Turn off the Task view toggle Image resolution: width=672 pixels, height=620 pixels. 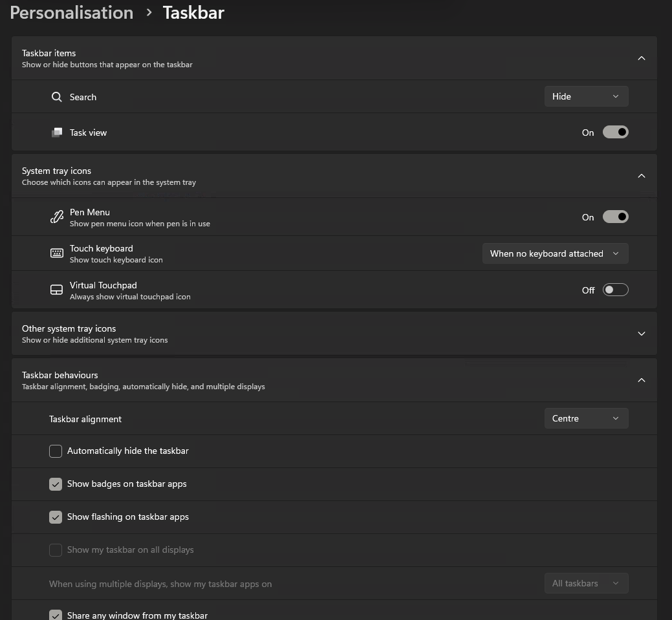(615, 132)
